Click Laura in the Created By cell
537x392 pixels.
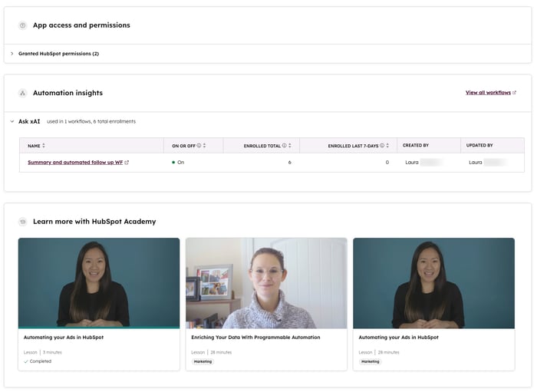pyautogui.click(x=412, y=163)
